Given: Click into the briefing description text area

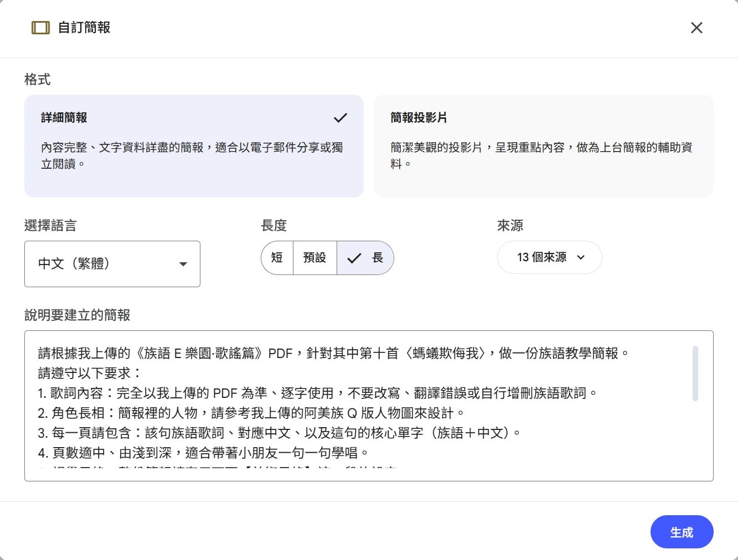Looking at the screenshot, I should tap(369, 406).
